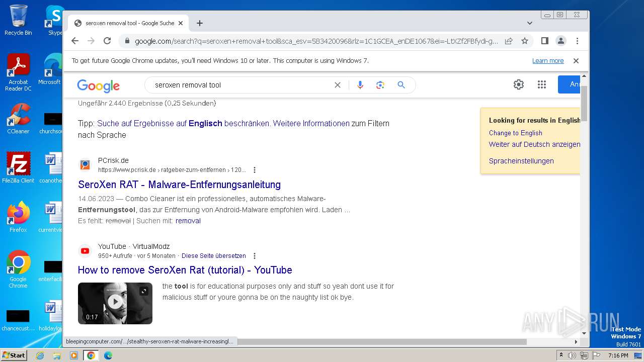Clear the search query with X icon
The height and width of the screenshot is (362, 644).
coord(338,85)
